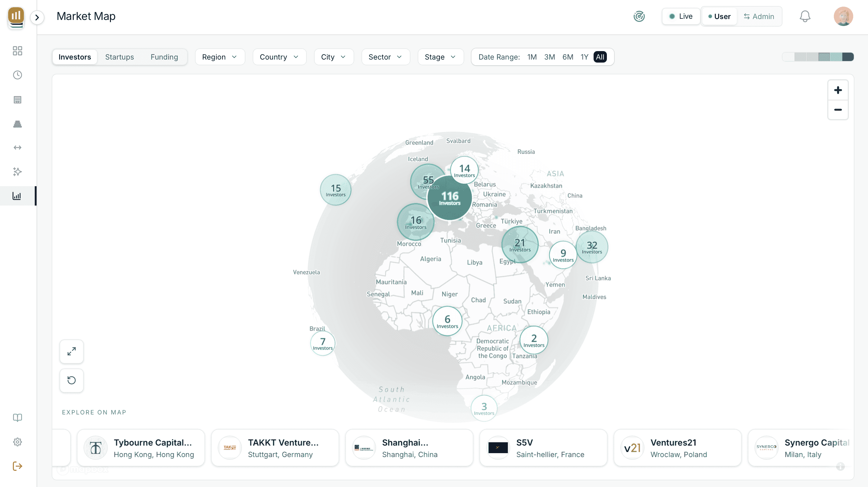The width and height of the screenshot is (868, 487).
Task: Open the Ventures21 investor card
Action: pyautogui.click(x=678, y=448)
